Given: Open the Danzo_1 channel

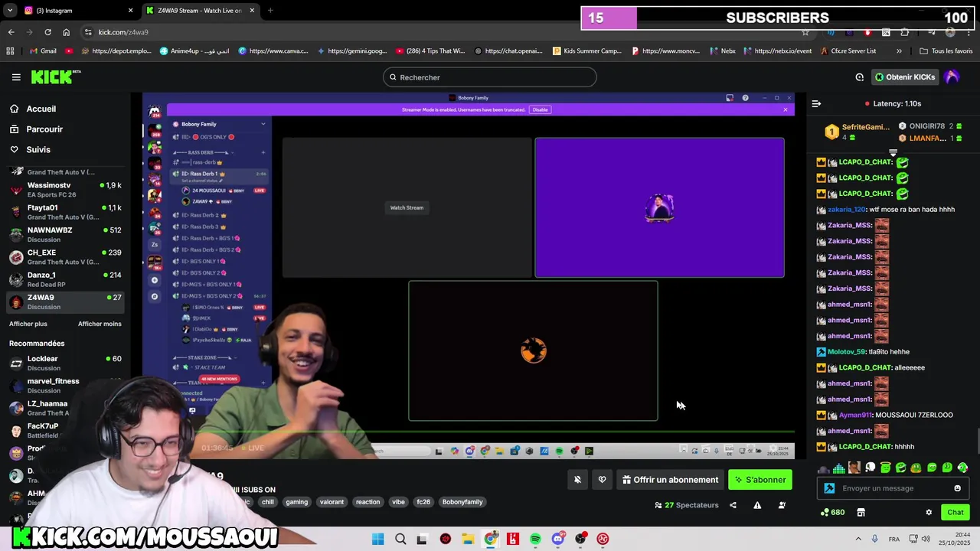Looking at the screenshot, I should [65, 279].
